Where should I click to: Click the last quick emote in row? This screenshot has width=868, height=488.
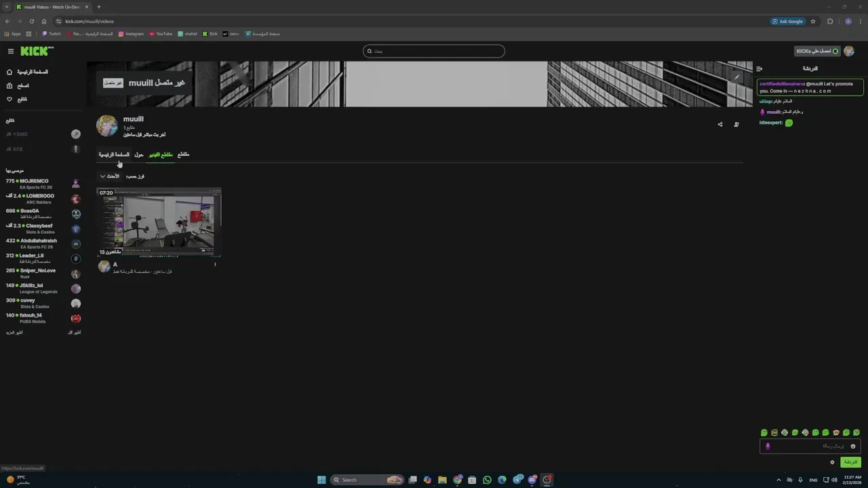coord(856,432)
